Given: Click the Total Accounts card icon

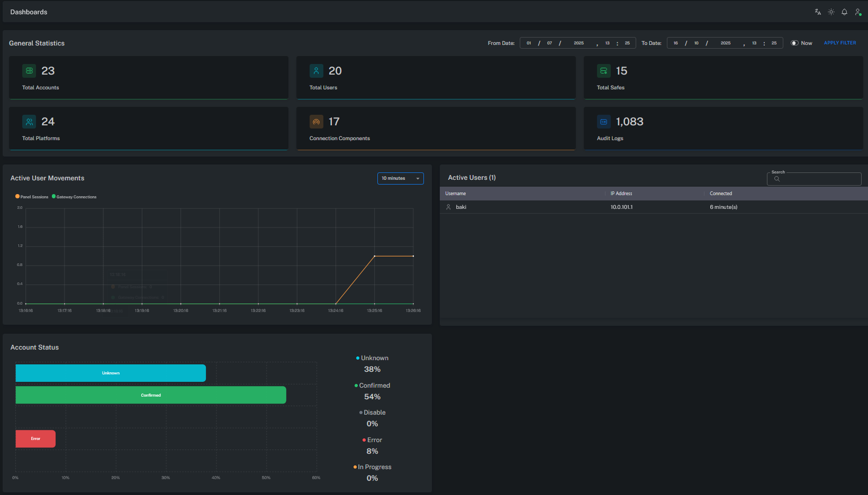Looking at the screenshot, I should coord(29,70).
